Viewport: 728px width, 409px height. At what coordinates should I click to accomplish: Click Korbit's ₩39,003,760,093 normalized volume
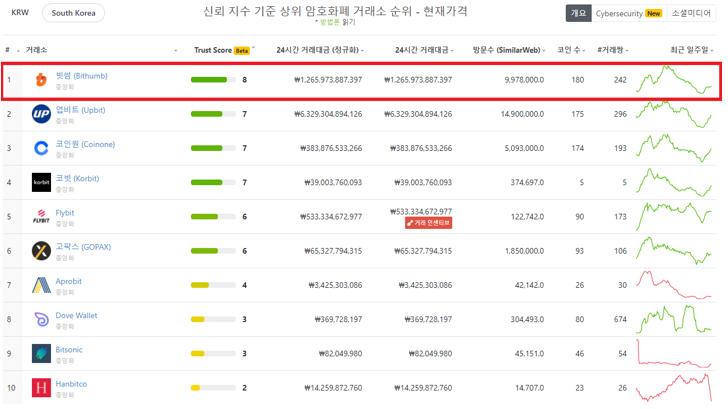pyautogui.click(x=333, y=182)
